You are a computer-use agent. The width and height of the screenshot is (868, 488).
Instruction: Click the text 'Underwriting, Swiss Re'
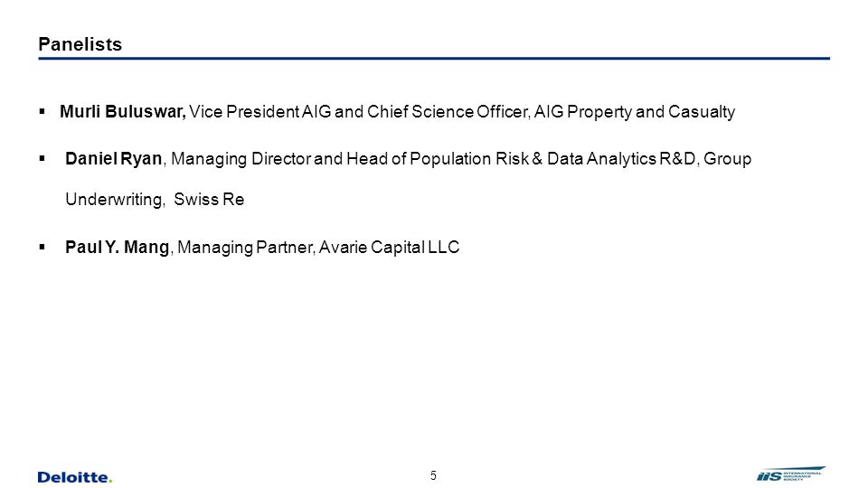[x=155, y=199]
